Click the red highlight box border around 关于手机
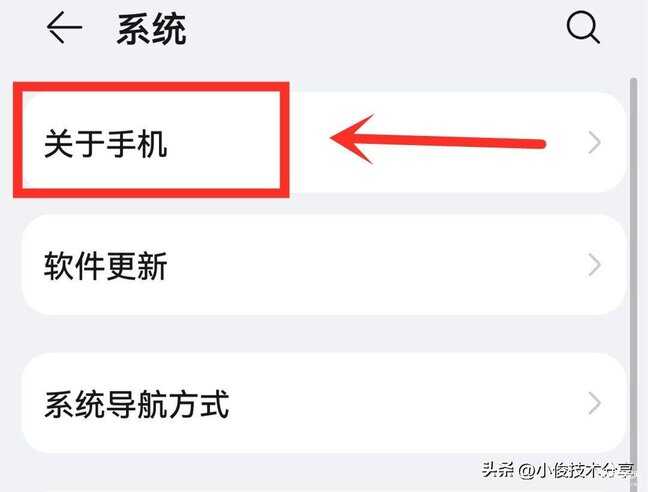Viewport: 648px width, 492px height. [x=151, y=87]
